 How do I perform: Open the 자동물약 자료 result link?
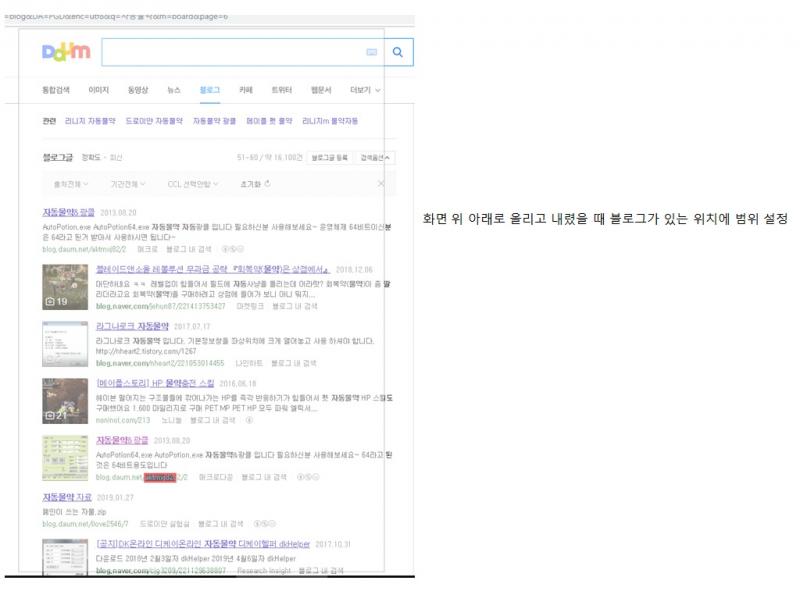(x=66, y=497)
